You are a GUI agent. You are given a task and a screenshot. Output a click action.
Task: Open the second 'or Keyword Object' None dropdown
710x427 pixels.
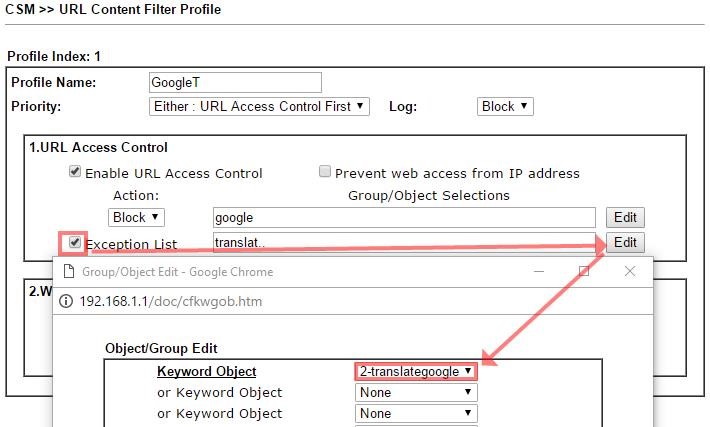click(x=416, y=413)
